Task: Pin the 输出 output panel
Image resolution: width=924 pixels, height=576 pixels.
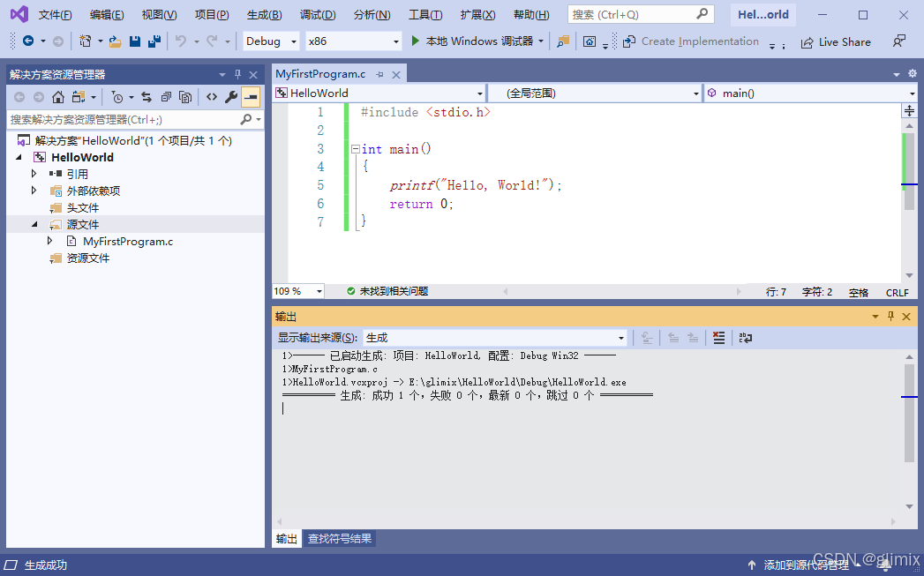Action: (890, 317)
